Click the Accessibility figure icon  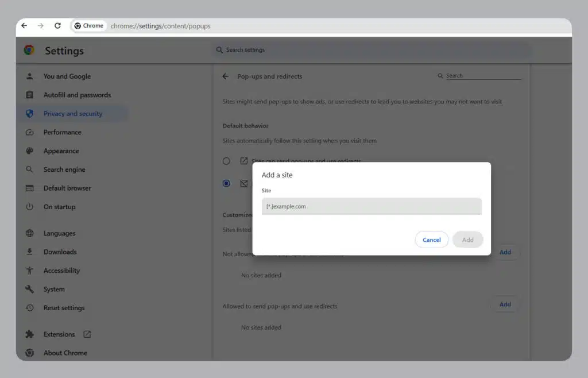[30, 271]
